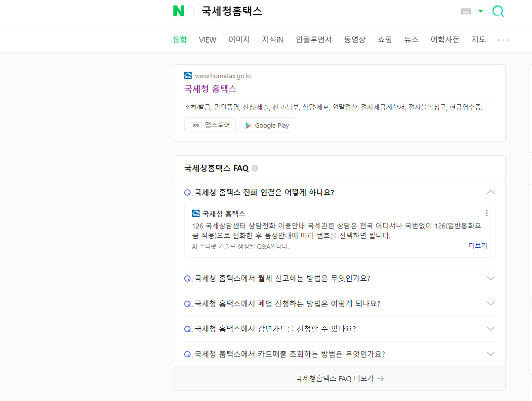
Task: Open the 지식iN tab
Action: tap(273, 40)
